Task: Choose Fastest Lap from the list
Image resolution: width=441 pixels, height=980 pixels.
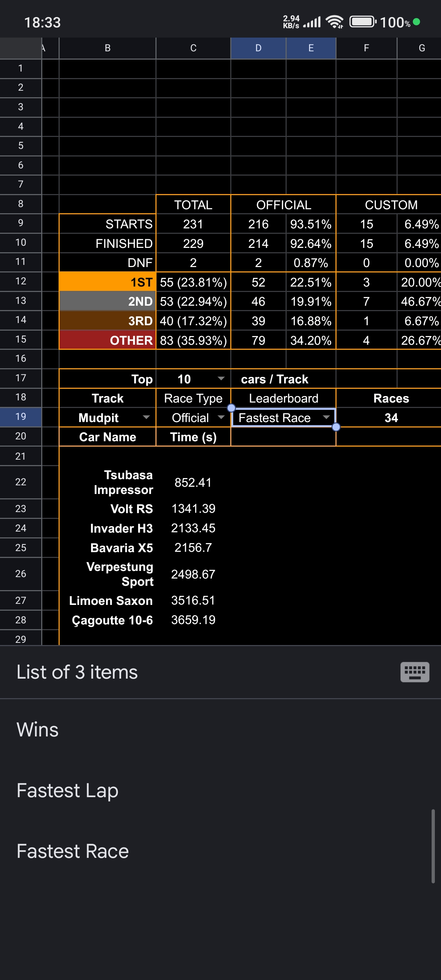Action: coord(67,790)
